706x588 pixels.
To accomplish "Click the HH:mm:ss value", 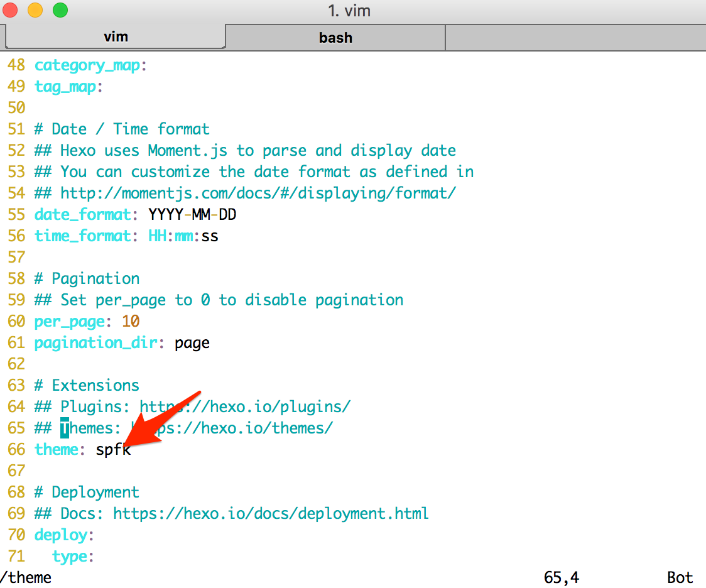I will coord(183,236).
